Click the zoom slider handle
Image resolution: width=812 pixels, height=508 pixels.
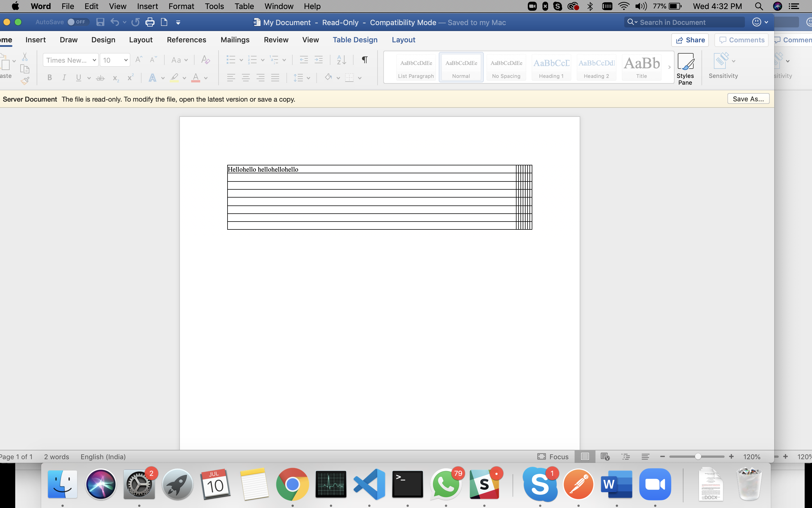698,456
